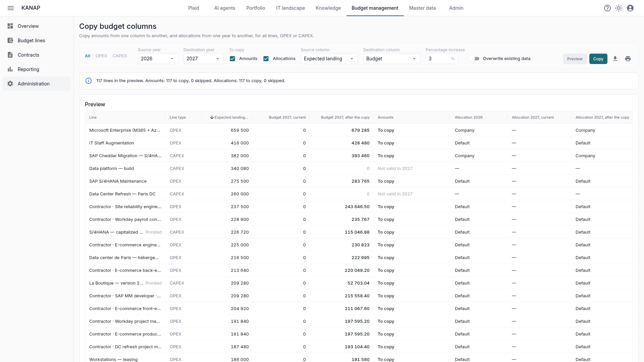Screen dimensions: 644x362
Task: Open the Master data tab
Action: coord(422,8)
